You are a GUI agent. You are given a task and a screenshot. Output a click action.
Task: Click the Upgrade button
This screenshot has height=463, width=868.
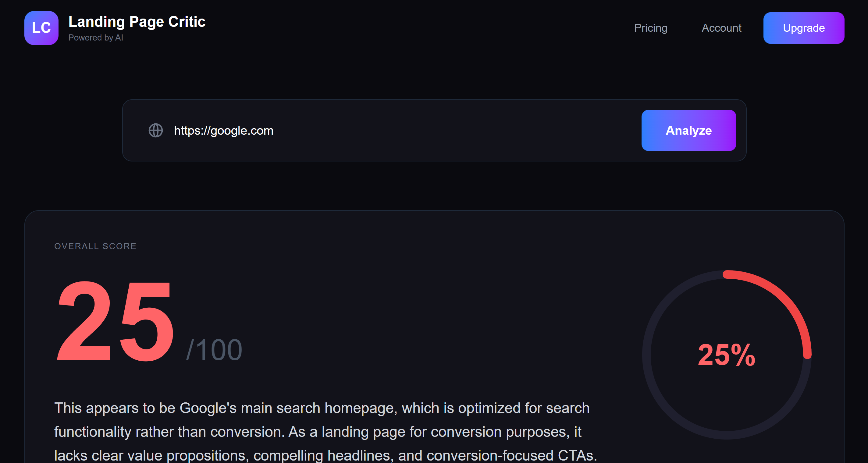click(x=804, y=28)
